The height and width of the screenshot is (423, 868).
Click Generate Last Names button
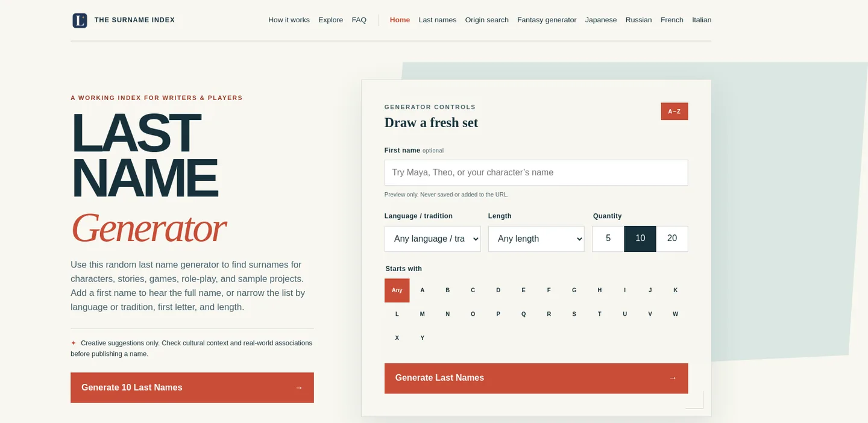(536, 378)
